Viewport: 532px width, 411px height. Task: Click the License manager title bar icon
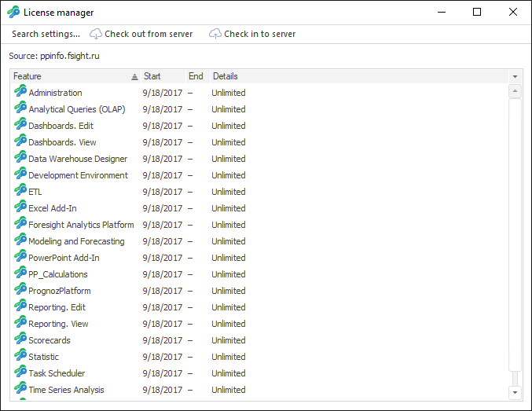13,12
